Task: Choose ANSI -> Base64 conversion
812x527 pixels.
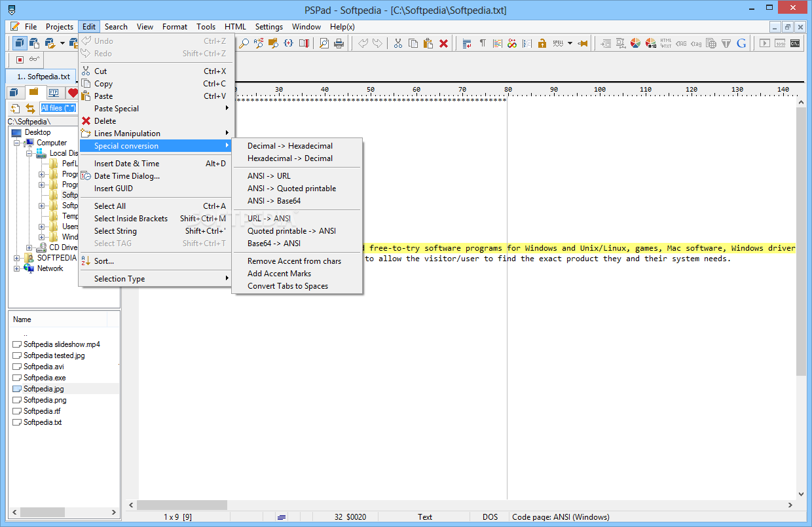Action: (297, 201)
